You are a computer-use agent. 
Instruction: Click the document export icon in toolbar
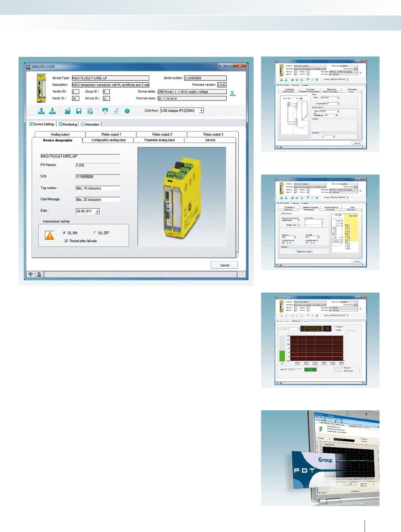point(90,111)
